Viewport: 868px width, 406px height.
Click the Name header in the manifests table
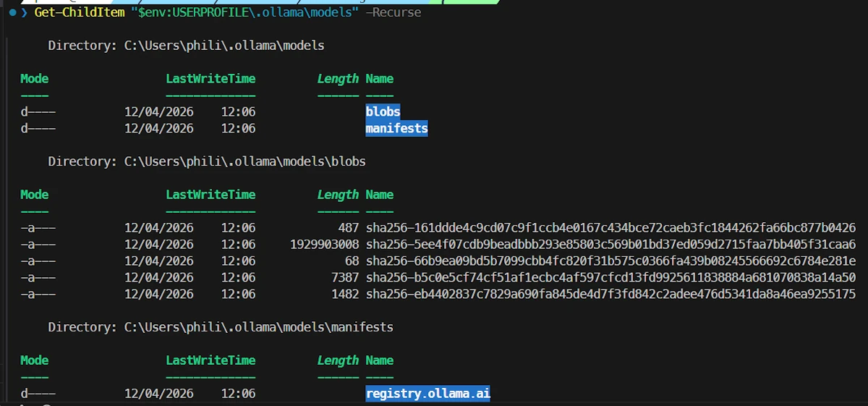(380, 360)
